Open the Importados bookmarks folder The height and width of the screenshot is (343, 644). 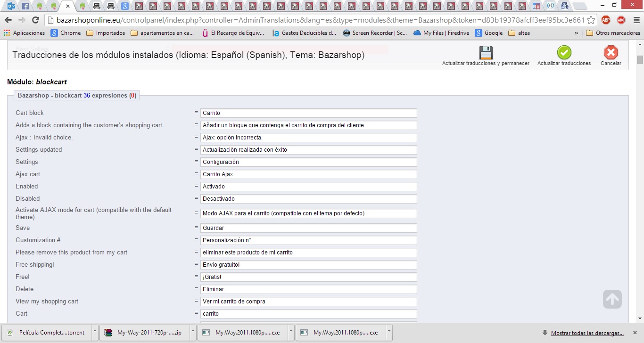coord(106,33)
